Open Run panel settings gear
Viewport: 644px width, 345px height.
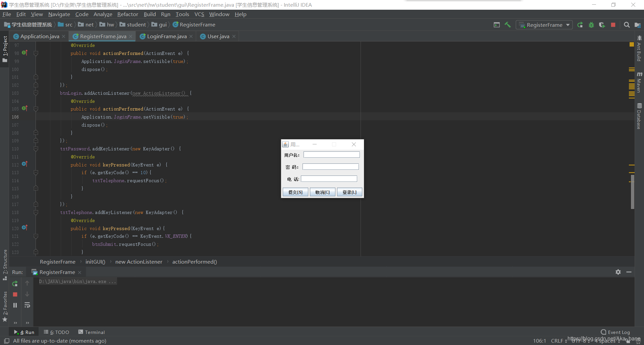coord(618,272)
